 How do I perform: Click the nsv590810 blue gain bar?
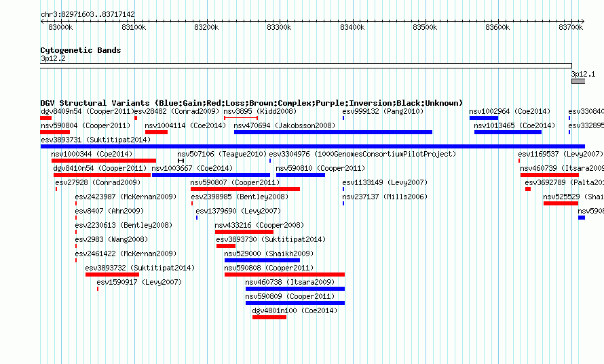click(x=301, y=175)
